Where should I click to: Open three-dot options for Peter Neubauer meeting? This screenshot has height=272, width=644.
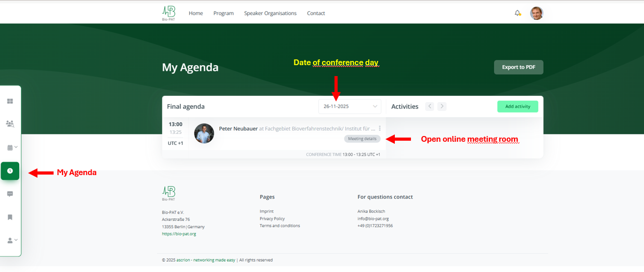380,128
